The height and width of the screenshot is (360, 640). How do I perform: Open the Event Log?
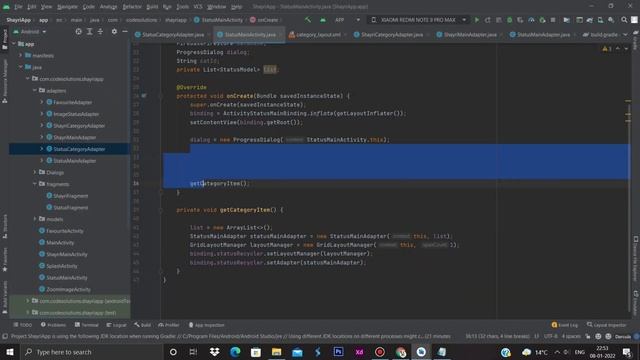[565, 325]
